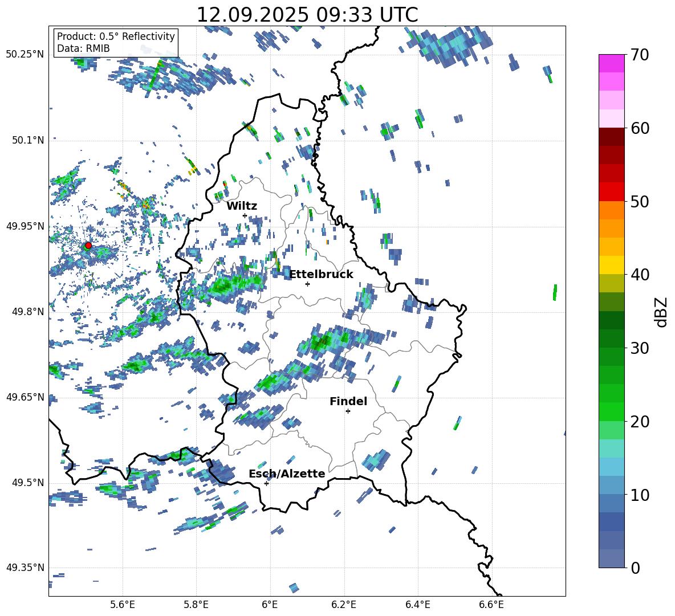Pick the magenta swatch at colorbar top
Image resolution: width=675 pixels, height=616 pixels.
[611, 63]
